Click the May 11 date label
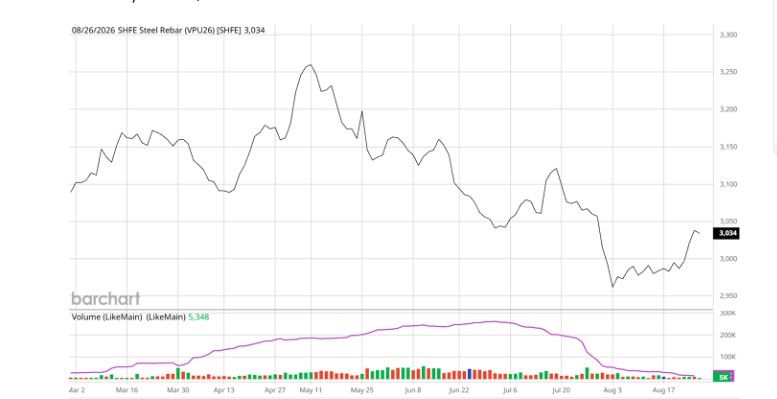The image size is (777, 399). coord(311,390)
